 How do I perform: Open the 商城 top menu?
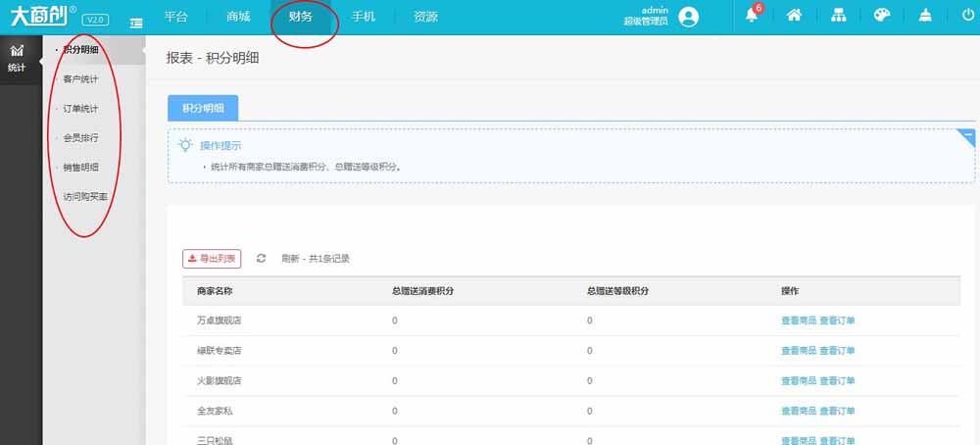click(238, 17)
